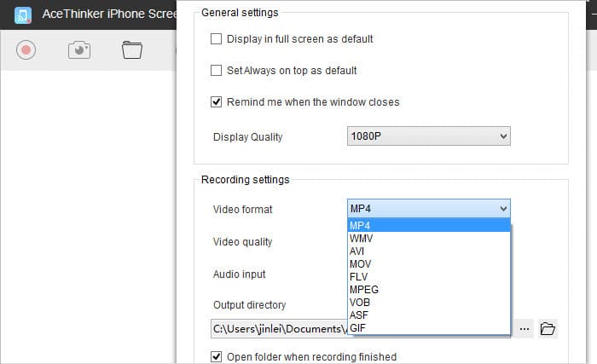This screenshot has width=597, height=364.
Task: Click the AceThinker app logo icon
Action: [23, 14]
